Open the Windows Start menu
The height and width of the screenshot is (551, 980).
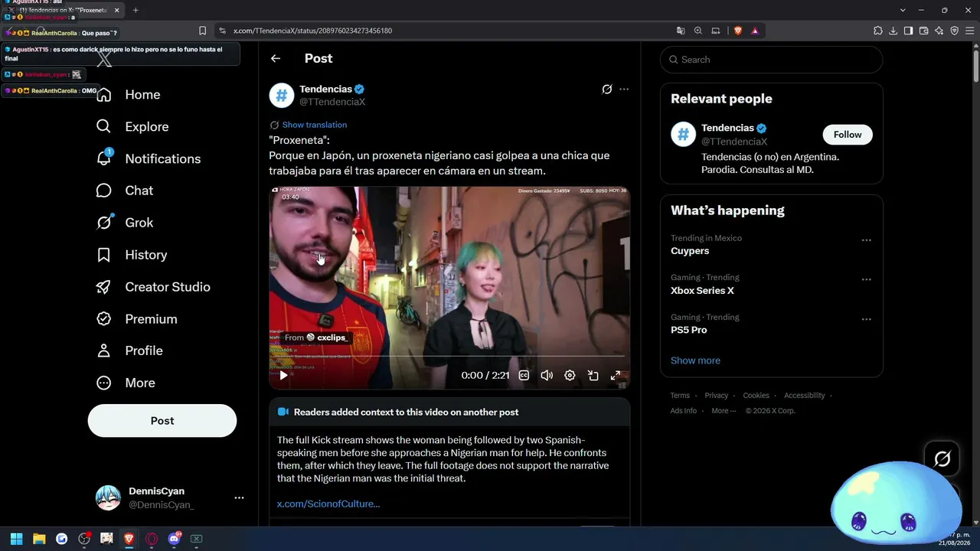(16, 539)
